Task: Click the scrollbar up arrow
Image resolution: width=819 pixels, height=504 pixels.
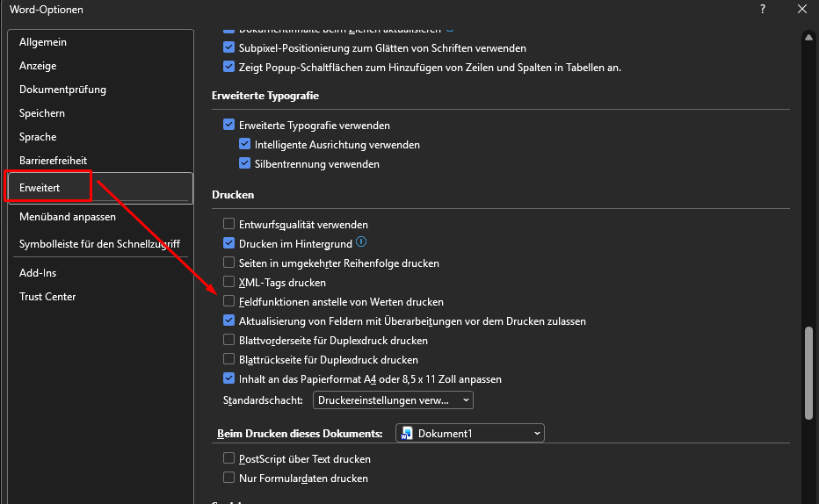Action: coord(808,37)
